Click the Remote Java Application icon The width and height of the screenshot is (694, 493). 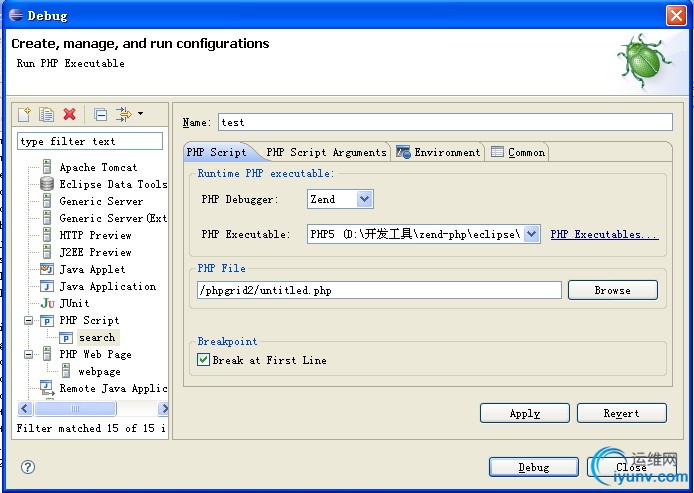click(x=47, y=388)
